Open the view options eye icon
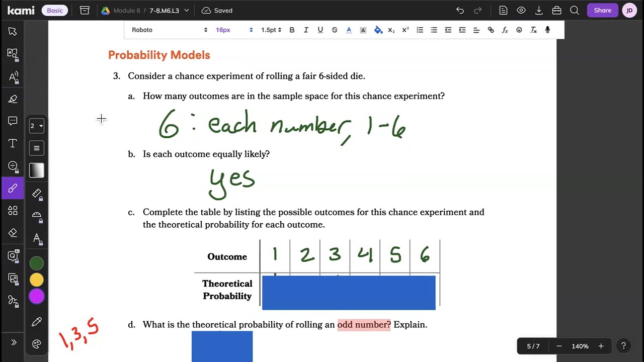Viewport: 644px width, 362px height. pos(521,10)
